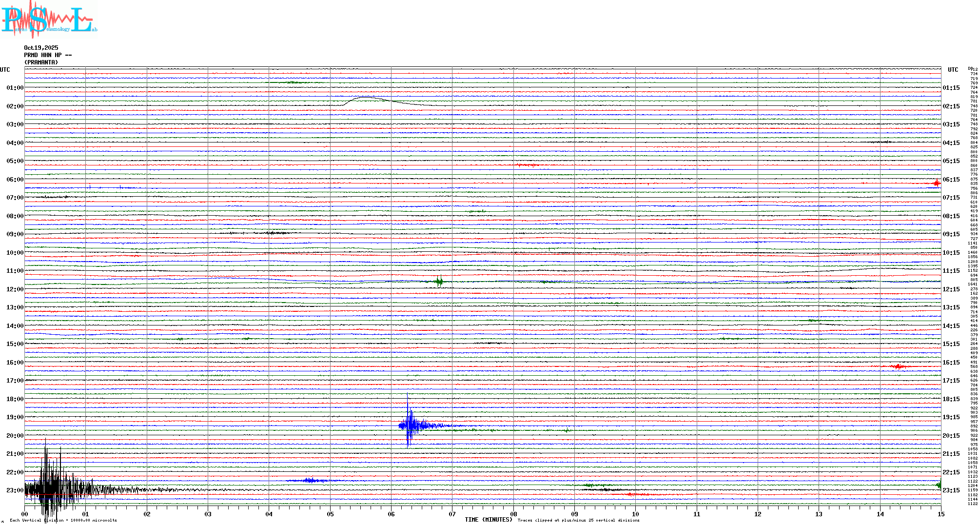Click the TIME (MINUTES) axis title
Image resolution: width=980 pixels, height=527 pixels.
click(x=488, y=520)
